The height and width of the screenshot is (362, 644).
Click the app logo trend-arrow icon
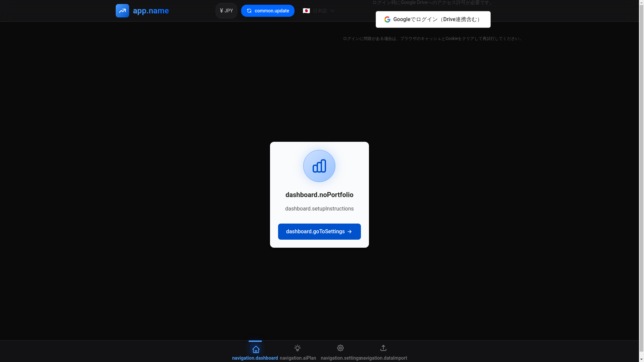(x=122, y=11)
